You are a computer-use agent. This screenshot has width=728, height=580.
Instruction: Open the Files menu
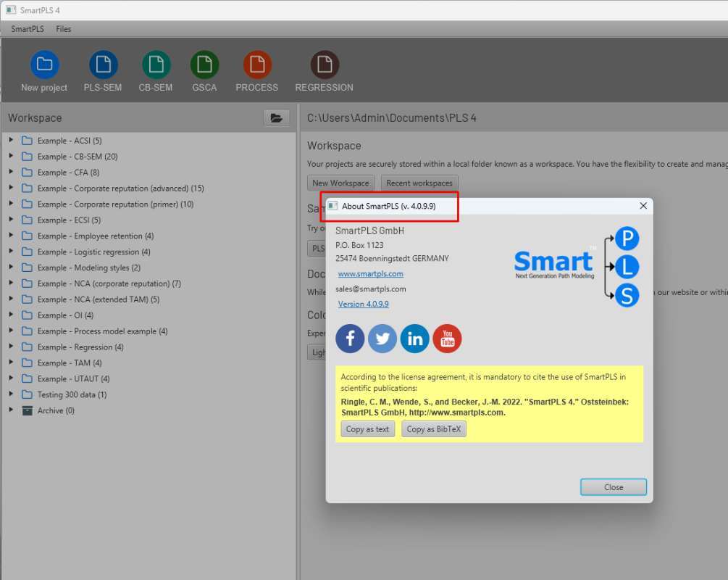(64, 29)
